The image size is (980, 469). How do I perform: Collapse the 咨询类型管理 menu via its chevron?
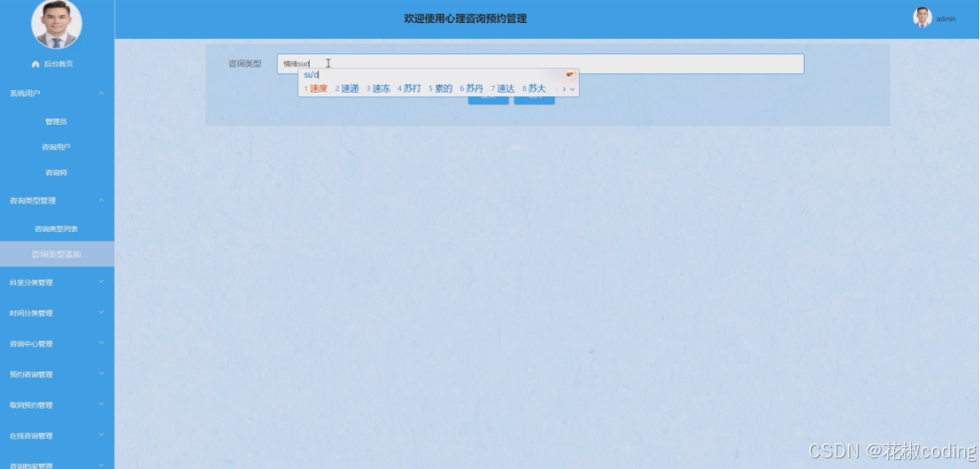[101, 201]
